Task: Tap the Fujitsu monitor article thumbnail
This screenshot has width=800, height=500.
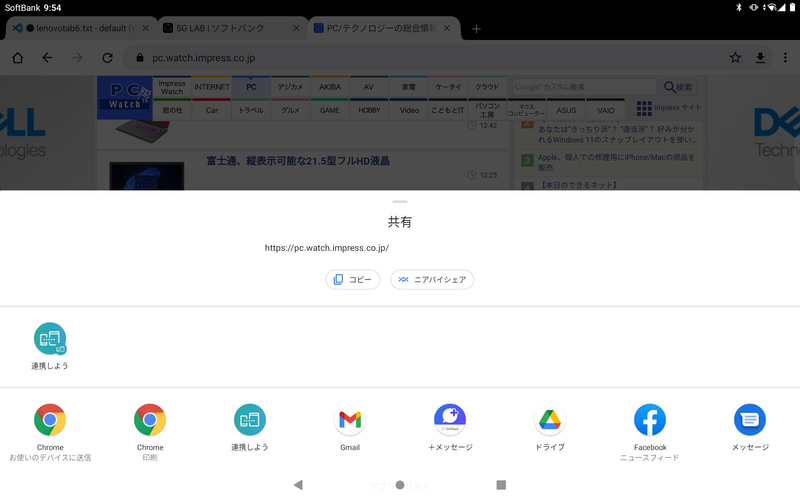Action: coord(146,176)
